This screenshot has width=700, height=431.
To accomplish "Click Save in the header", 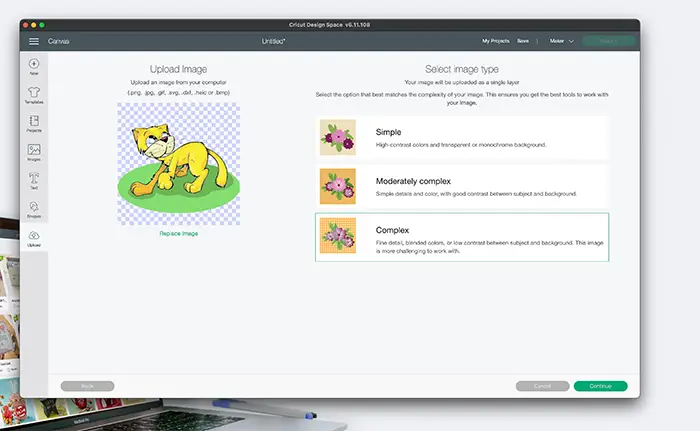I will pos(523,41).
